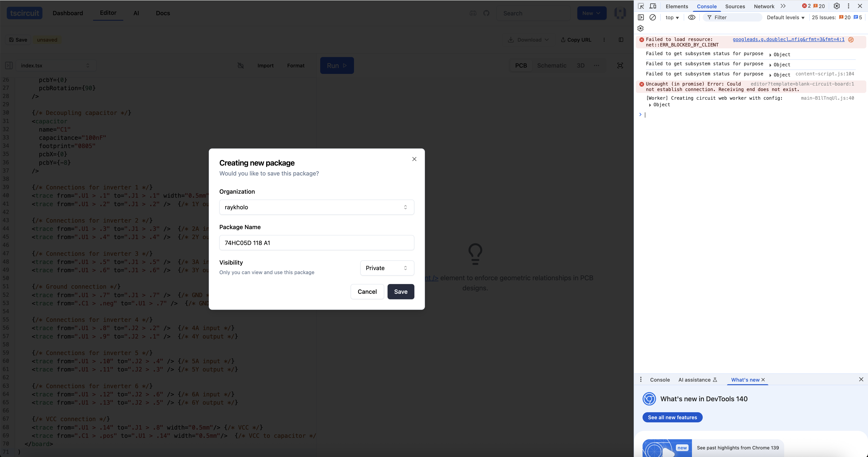This screenshot has width=868, height=457.
Task: Click the Package Name input field
Action: (x=316, y=243)
